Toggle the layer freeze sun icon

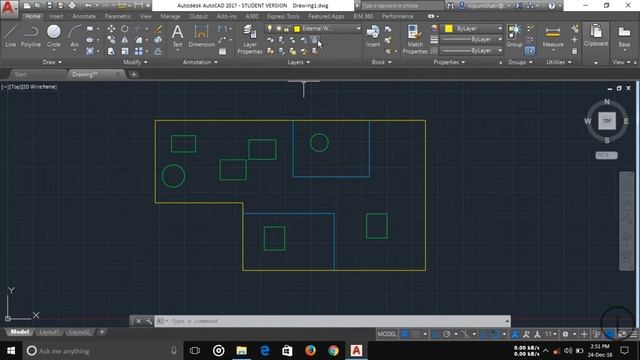click(278, 28)
